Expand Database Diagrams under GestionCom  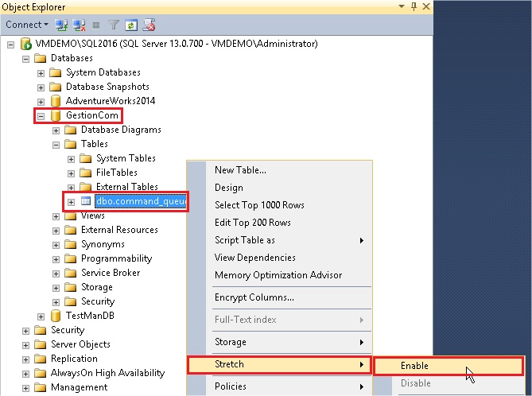pos(56,130)
